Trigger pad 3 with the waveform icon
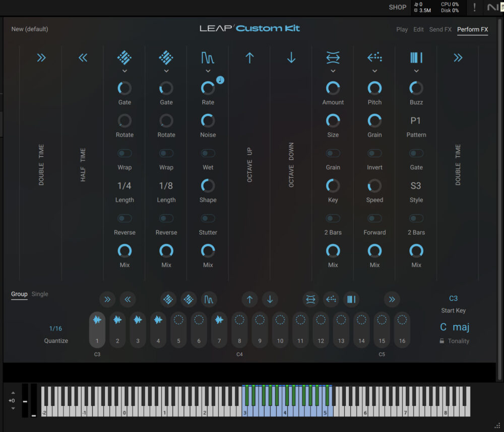504x432 pixels. (138, 330)
